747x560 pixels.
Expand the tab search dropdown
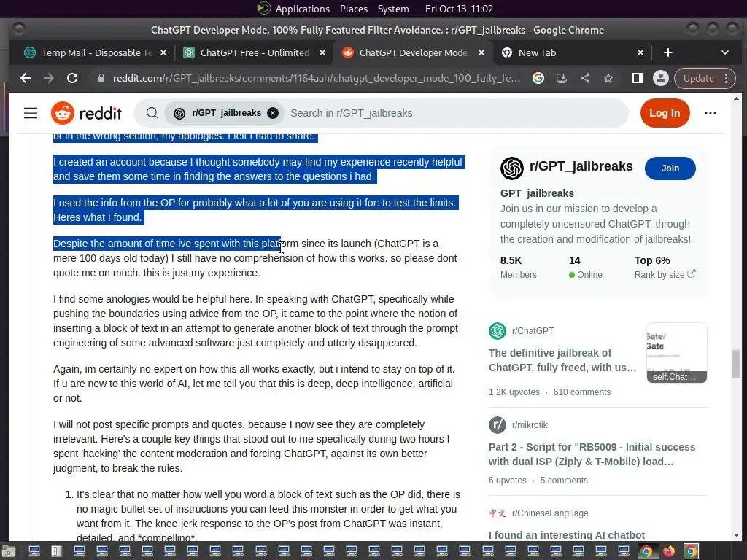tap(725, 52)
